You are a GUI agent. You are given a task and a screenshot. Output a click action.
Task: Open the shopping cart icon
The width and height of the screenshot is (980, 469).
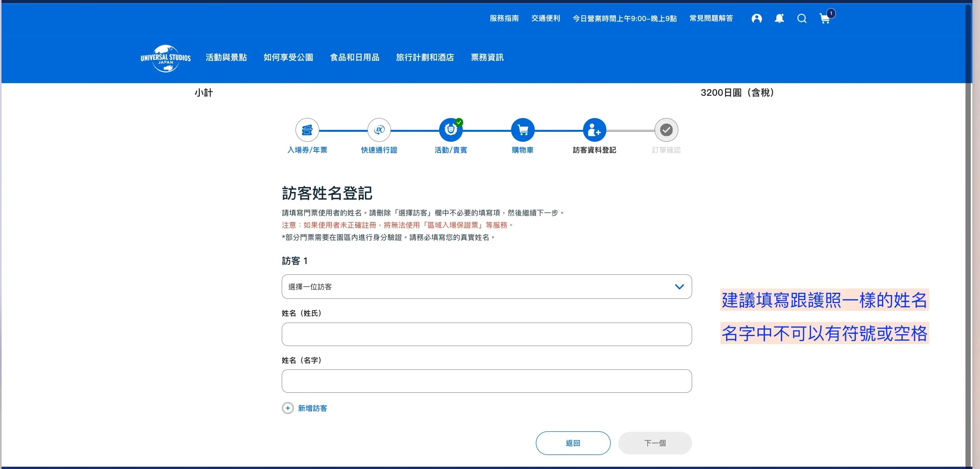(825, 18)
